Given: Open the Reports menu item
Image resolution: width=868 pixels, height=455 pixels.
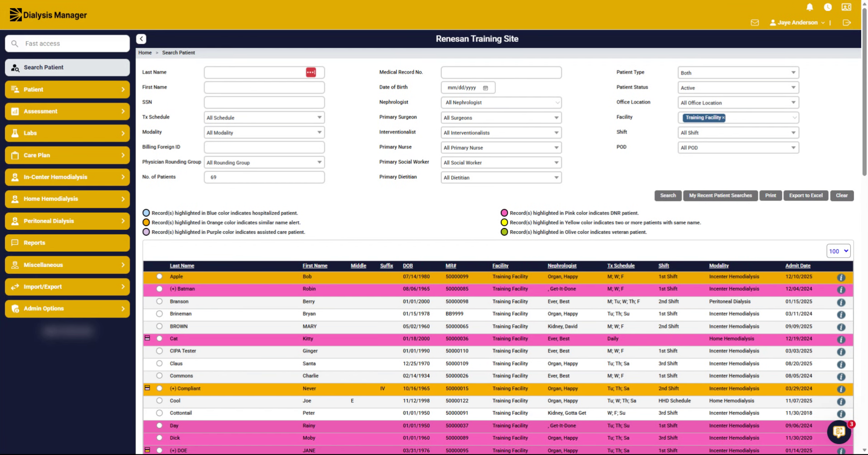Looking at the screenshot, I should coord(67,243).
